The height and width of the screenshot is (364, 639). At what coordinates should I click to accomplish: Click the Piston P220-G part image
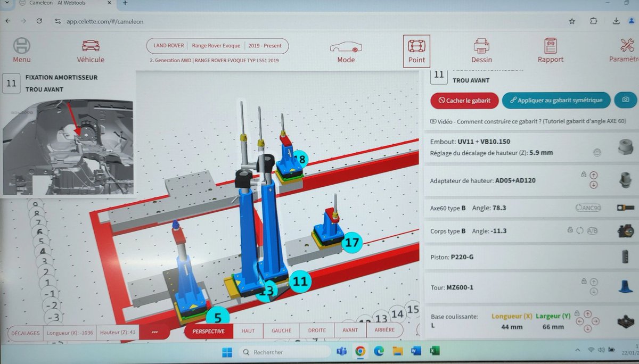[626, 258]
